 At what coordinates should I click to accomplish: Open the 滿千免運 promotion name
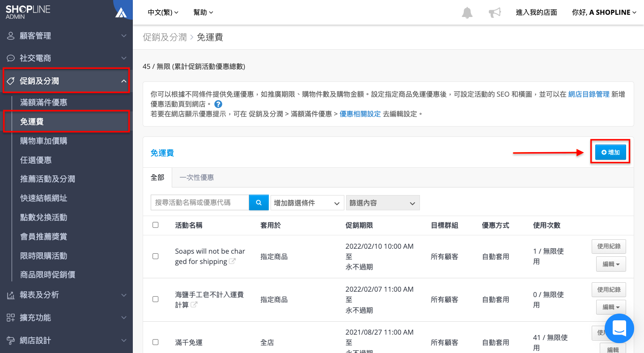[x=189, y=342]
